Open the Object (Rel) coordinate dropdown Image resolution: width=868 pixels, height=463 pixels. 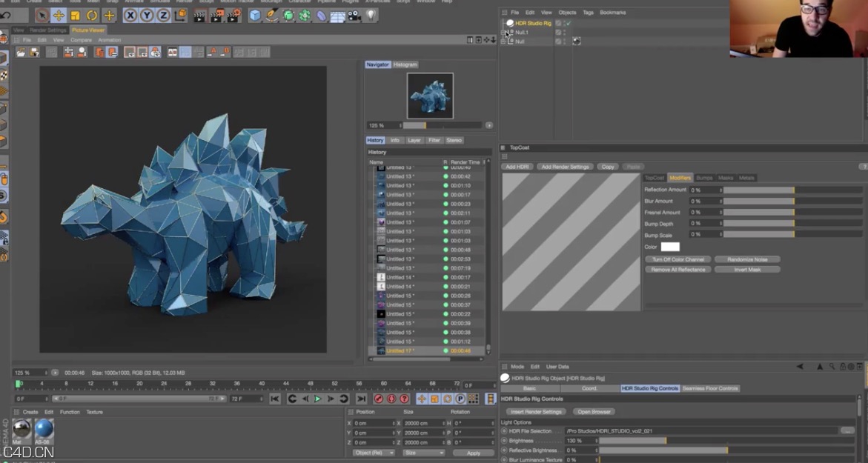[375, 453]
